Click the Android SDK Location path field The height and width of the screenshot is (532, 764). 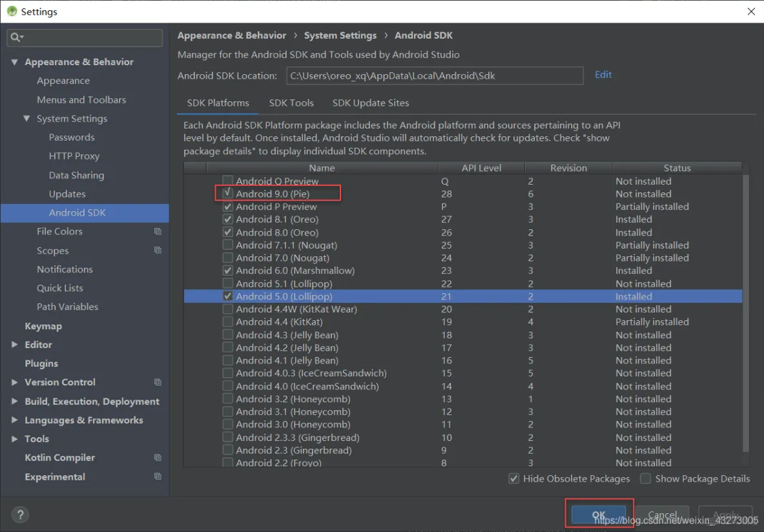434,76
